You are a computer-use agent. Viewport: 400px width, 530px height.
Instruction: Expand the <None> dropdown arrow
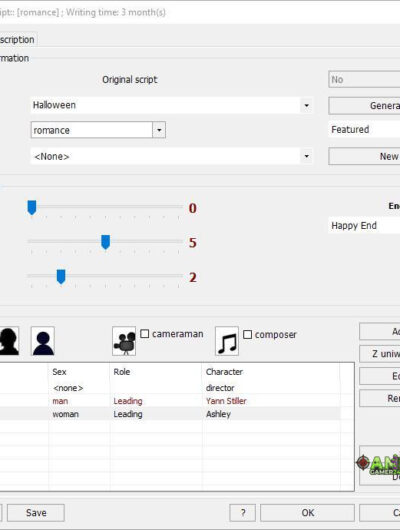click(x=306, y=156)
